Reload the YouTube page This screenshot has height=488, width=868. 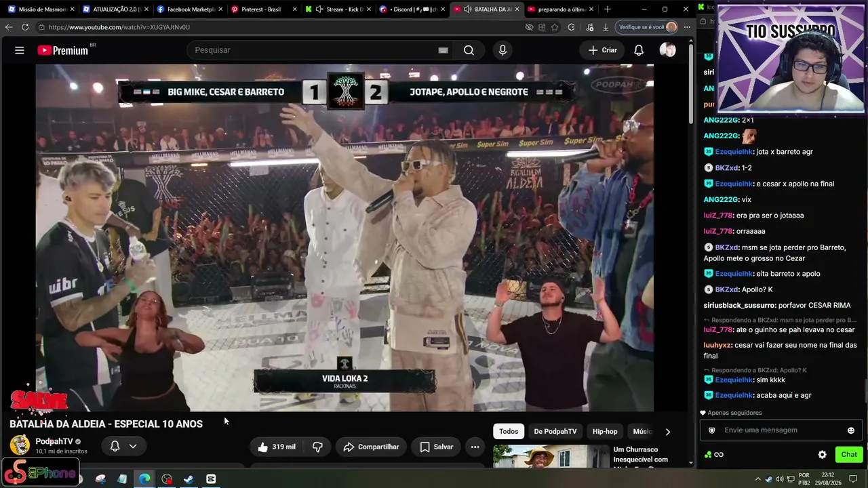25,27
